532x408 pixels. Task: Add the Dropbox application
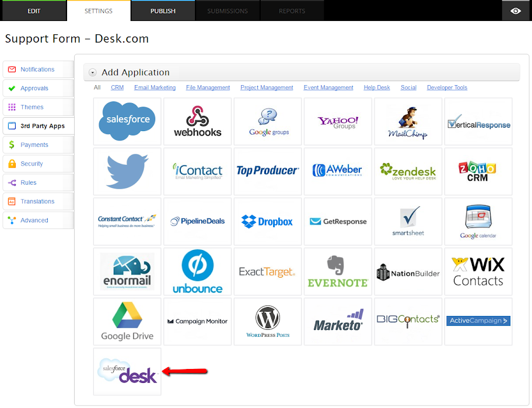pos(268,221)
